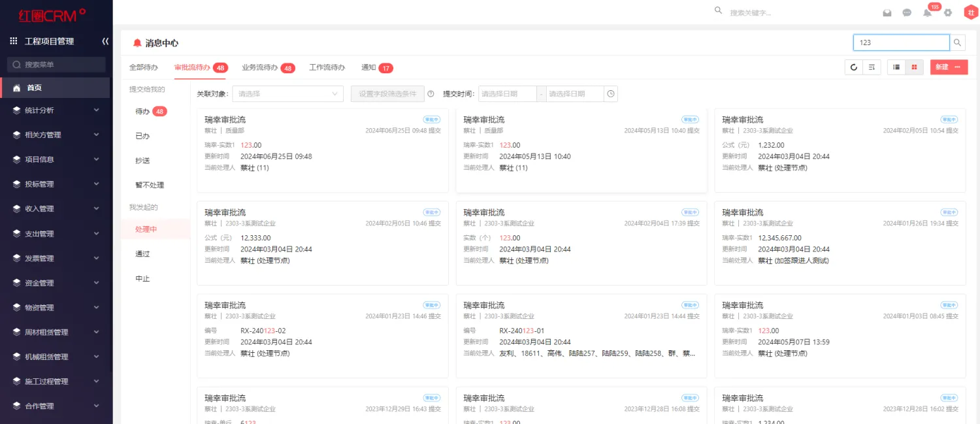Expand 统计分析 in the sidebar menu

(x=56, y=110)
